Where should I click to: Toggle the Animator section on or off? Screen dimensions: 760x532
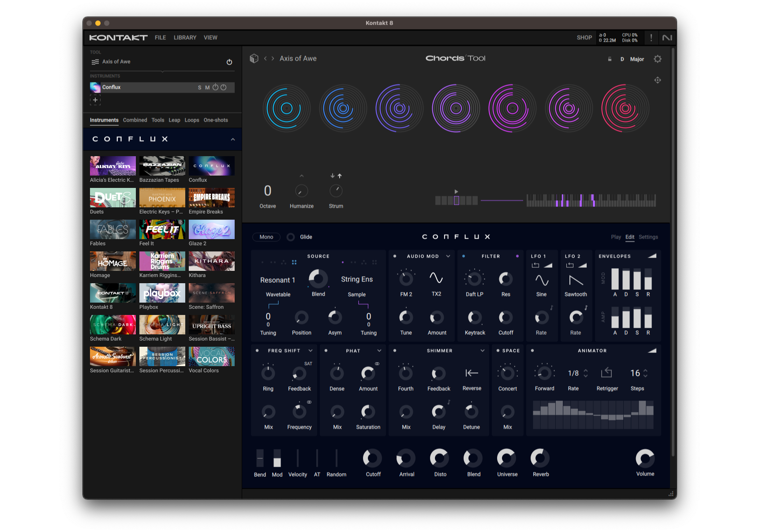[532, 351]
